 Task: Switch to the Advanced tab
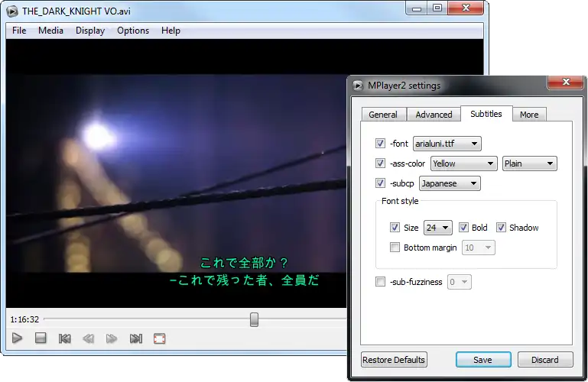point(434,115)
